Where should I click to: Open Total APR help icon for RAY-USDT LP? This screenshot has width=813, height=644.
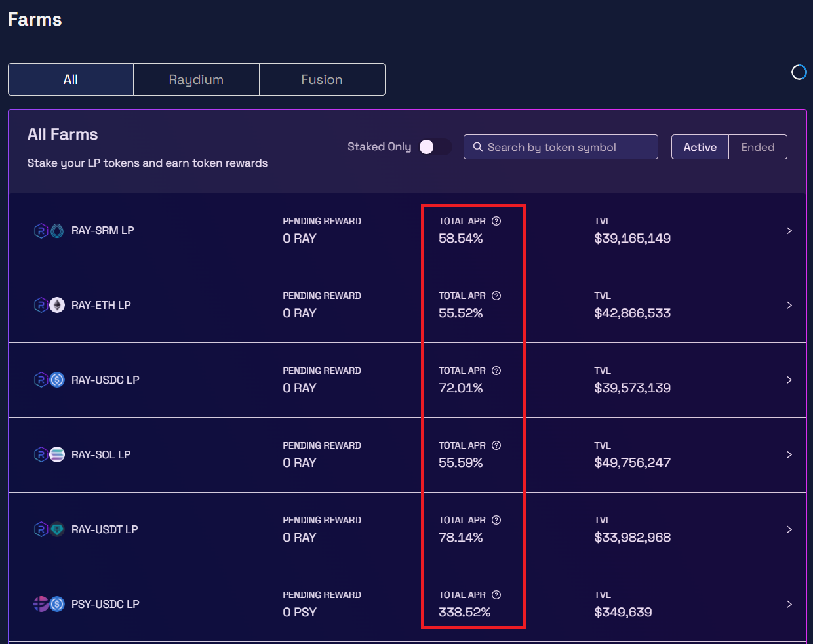(496, 520)
